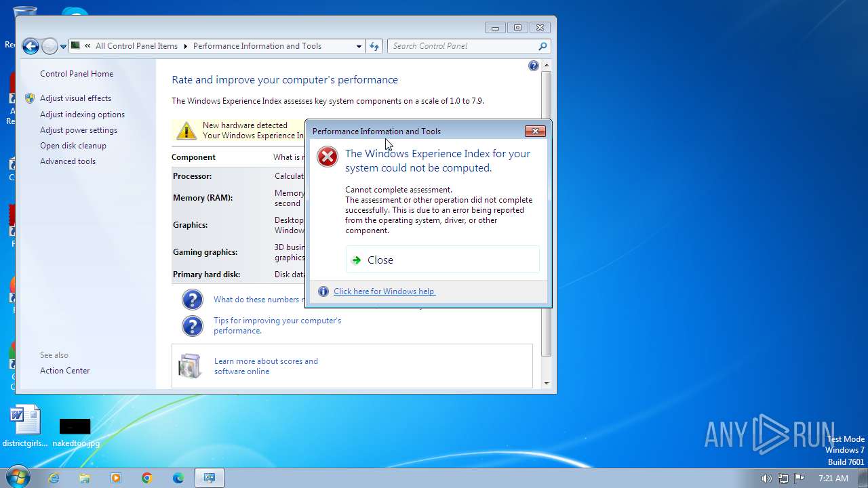This screenshot has width=868, height=488.
Task: Click the yellow warning triangle icon
Action: 186,130
